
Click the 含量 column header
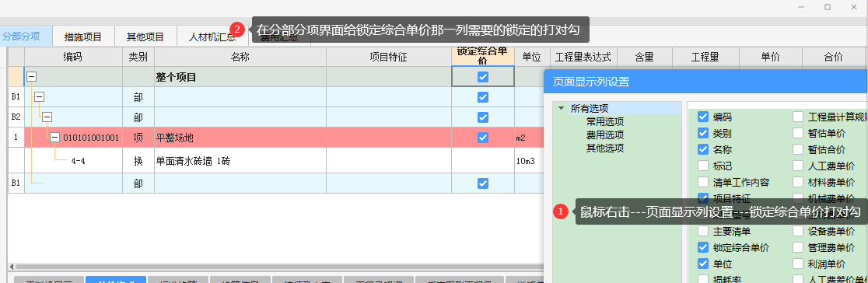pos(644,57)
